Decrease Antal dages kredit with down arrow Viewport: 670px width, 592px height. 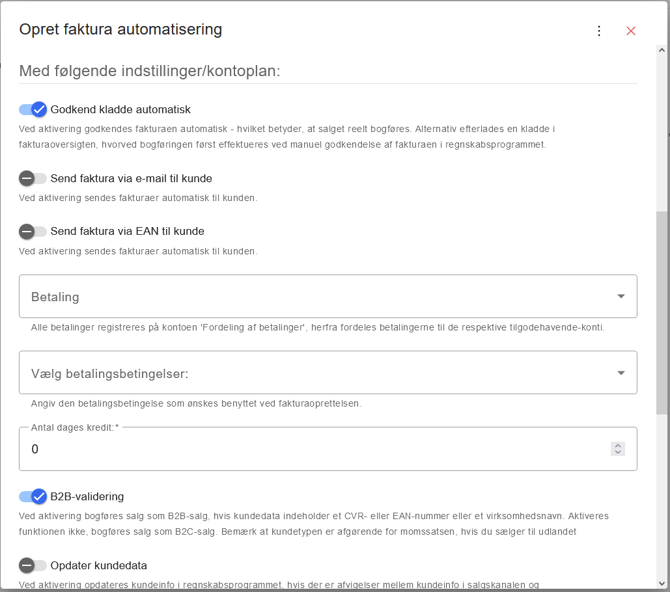tap(618, 452)
